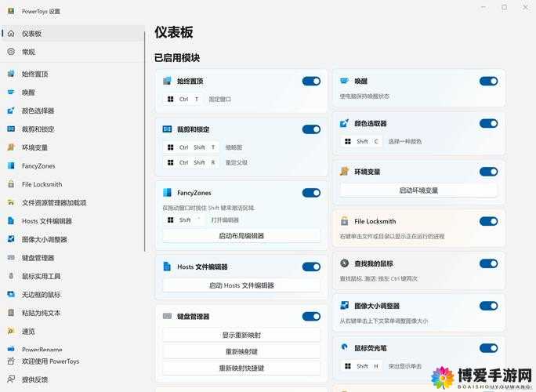536x392 pixels.
Task: Open 环境变量 icon in sidebar
Action: [x=11, y=147]
